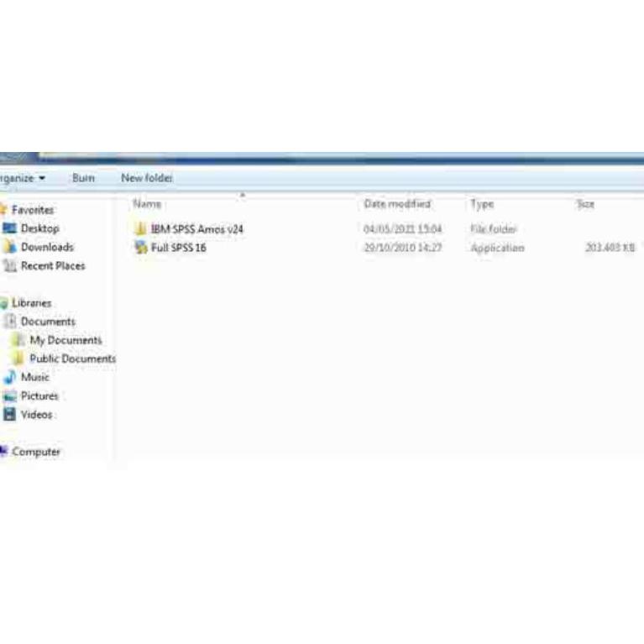
Task: Open Favorites in navigation pane
Action: click(x=33, y=210)
